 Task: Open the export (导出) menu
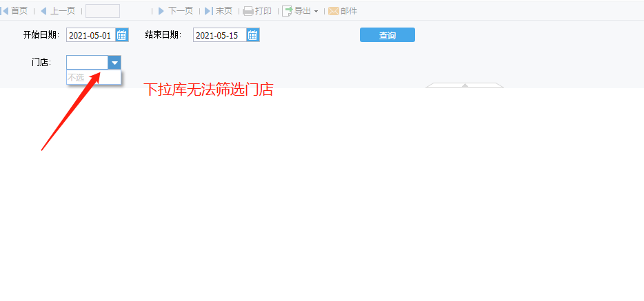300,11
